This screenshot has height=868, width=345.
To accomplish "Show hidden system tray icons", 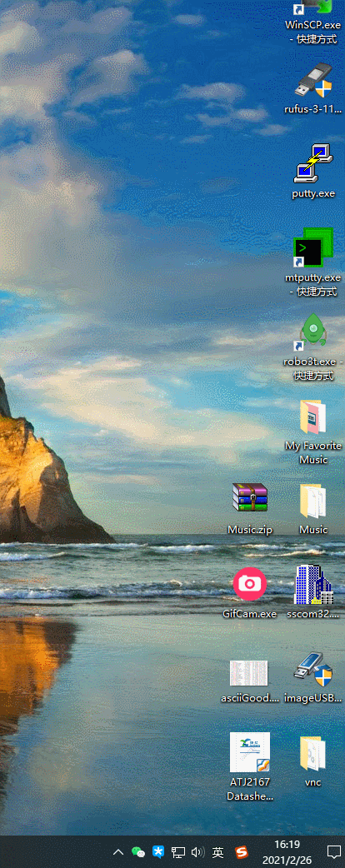I will click(x=118, y=851).
